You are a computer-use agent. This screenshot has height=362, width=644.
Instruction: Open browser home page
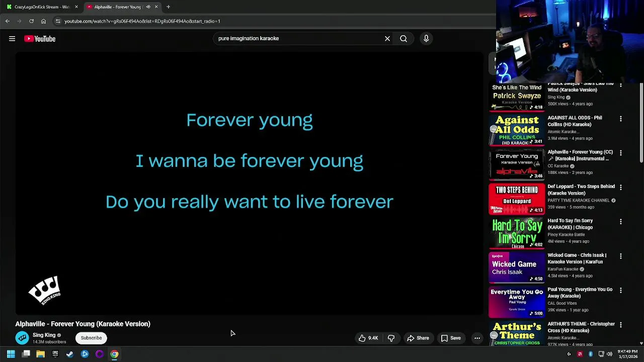click(x=44, y=21)
